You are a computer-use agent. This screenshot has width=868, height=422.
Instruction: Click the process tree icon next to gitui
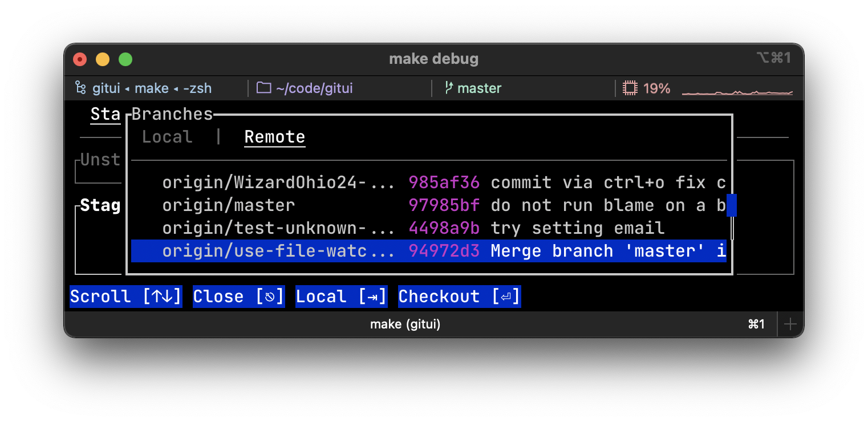tap(80, 88)
